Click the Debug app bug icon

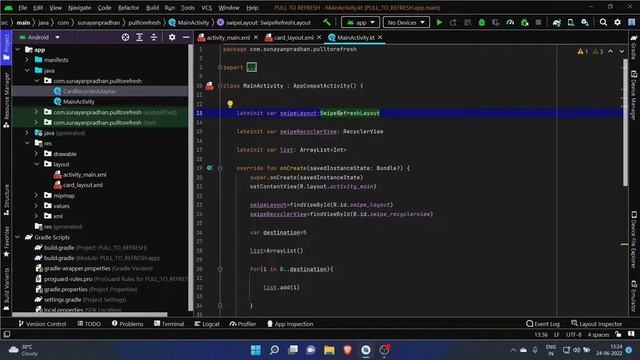pos(482,22)
